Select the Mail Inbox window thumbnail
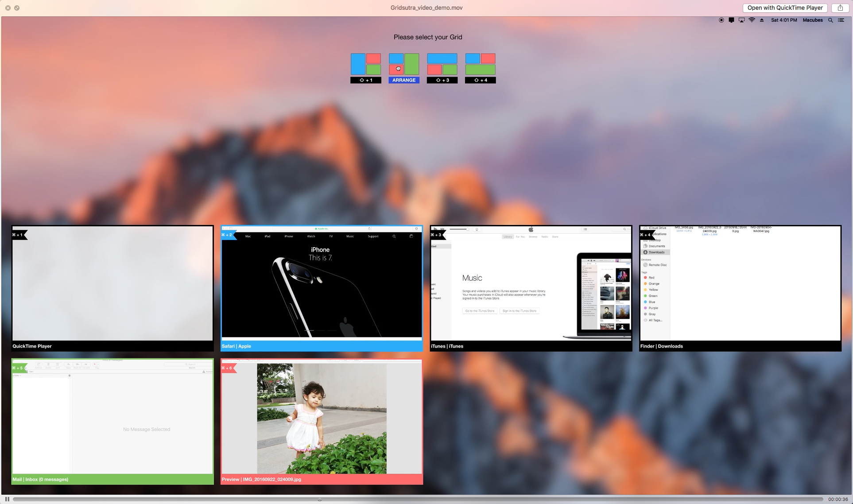The height and width of the screenshot is (504, 853). [x=112, y=421]
